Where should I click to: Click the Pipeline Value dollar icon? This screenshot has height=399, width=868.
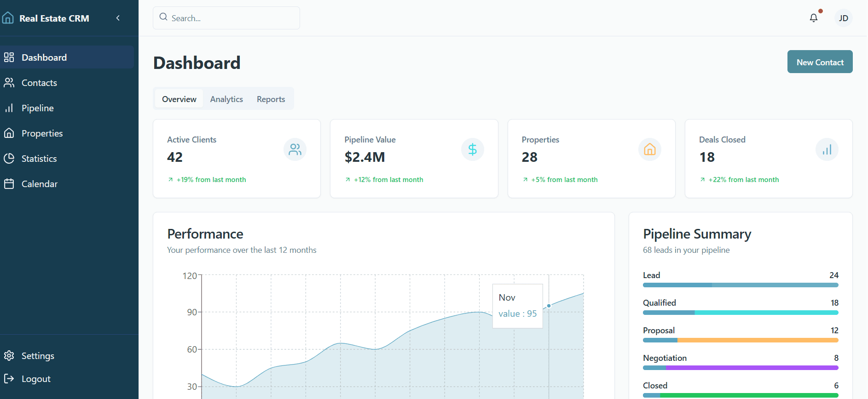472,149
